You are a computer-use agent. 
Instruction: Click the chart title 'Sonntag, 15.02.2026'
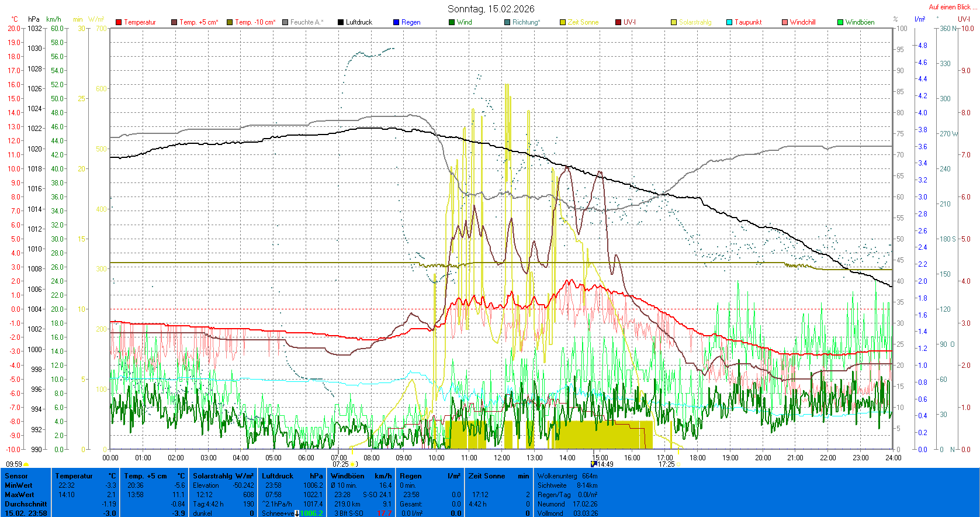(x=491, y=9)
